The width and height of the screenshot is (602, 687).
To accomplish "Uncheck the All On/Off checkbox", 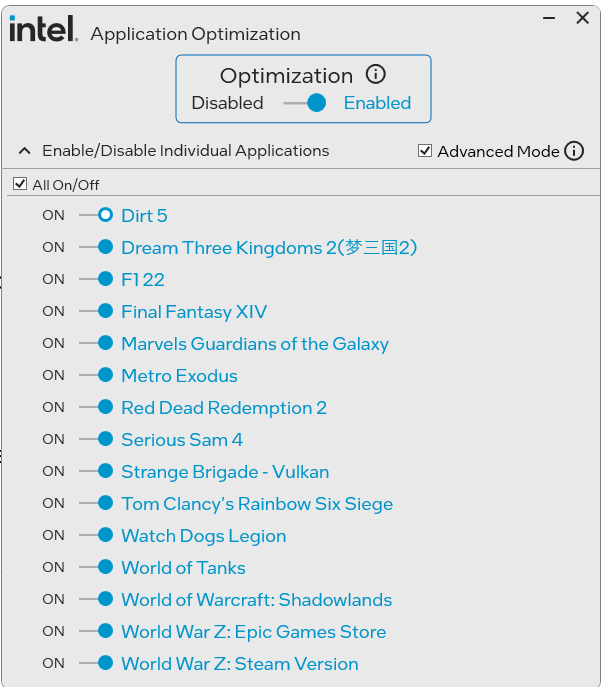I will pos(20,184).
